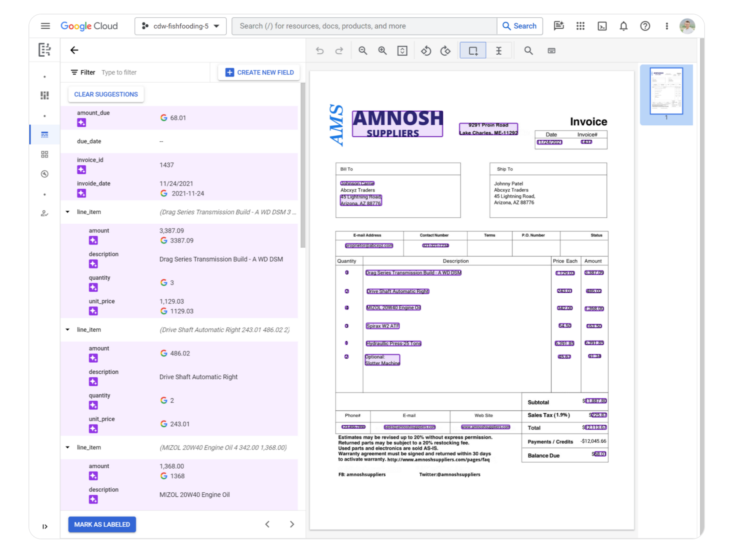
Task: Click the 3,387.09 amount value
Action: [x=172, y=231]
